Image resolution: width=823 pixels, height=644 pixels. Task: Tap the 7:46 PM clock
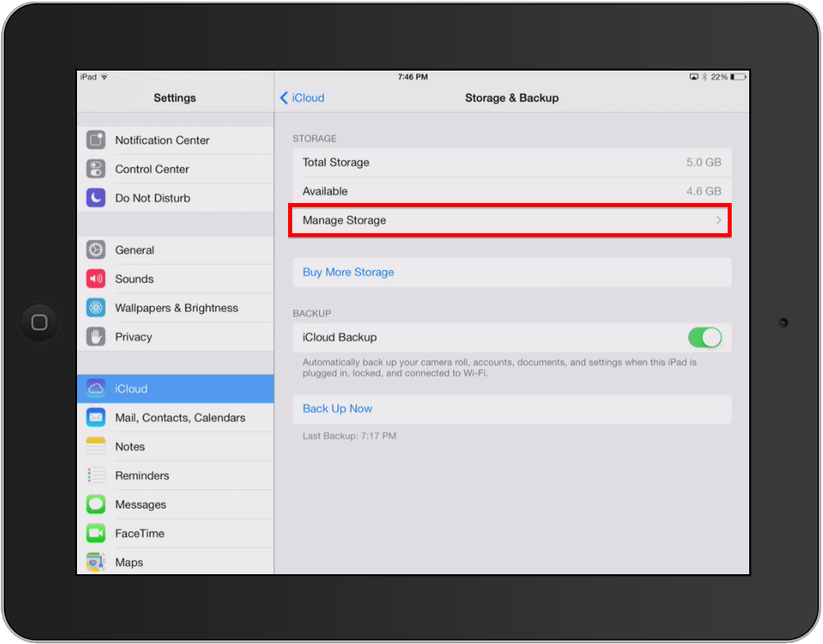[x=413, y=77]
